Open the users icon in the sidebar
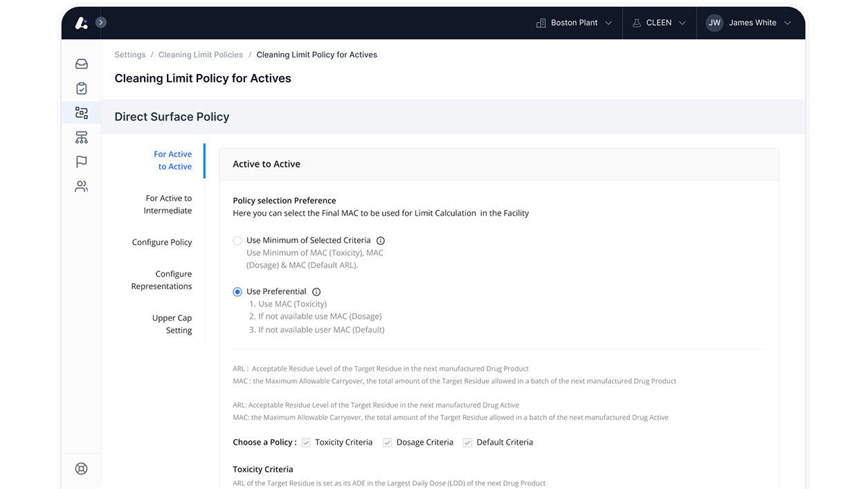The image size is (868, 489). click(x=81, y=186)
